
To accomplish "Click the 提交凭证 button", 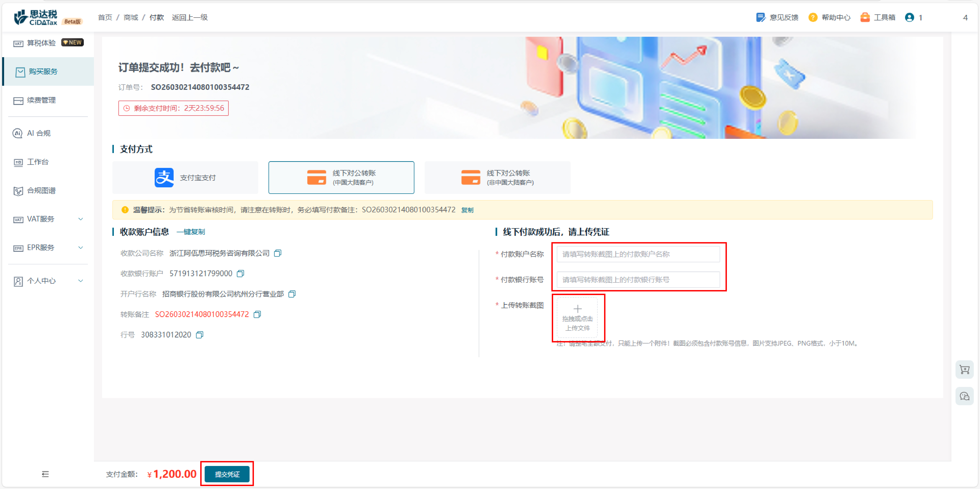I will [x=227, y=474].
